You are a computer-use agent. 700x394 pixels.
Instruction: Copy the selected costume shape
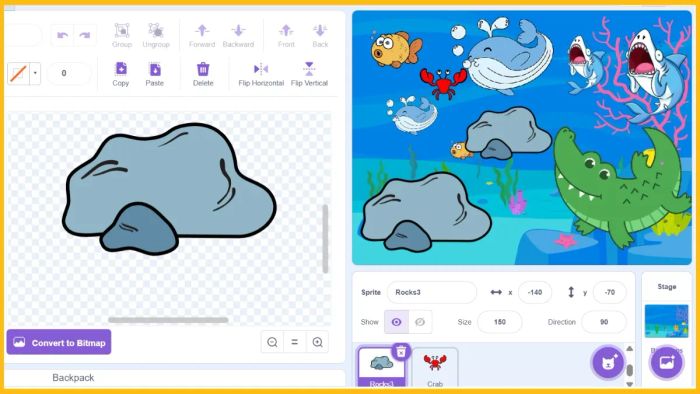121,74
